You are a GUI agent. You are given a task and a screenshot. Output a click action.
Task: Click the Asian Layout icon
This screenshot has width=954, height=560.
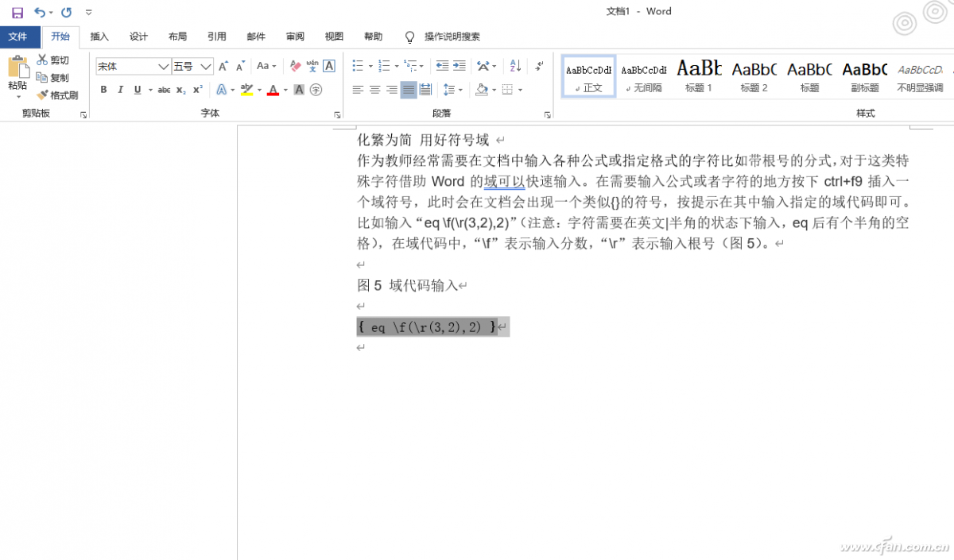tap(483, 66)
